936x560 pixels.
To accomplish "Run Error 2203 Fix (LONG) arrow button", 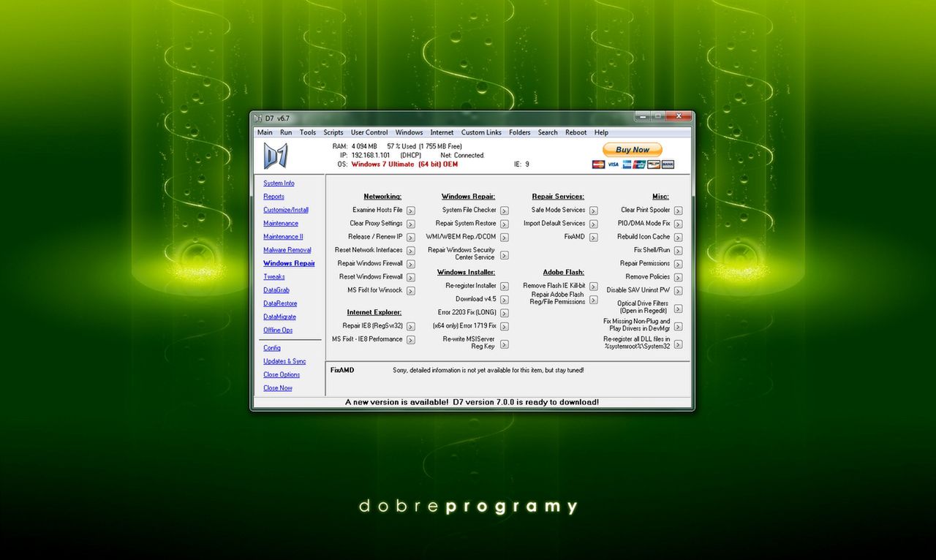I will (x=504, y=313).
